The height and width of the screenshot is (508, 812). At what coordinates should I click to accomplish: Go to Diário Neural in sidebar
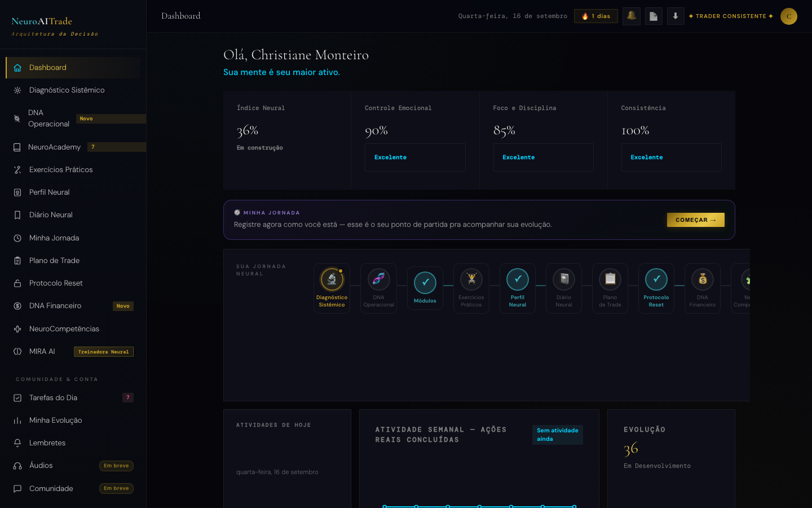[x=73, y=214]
